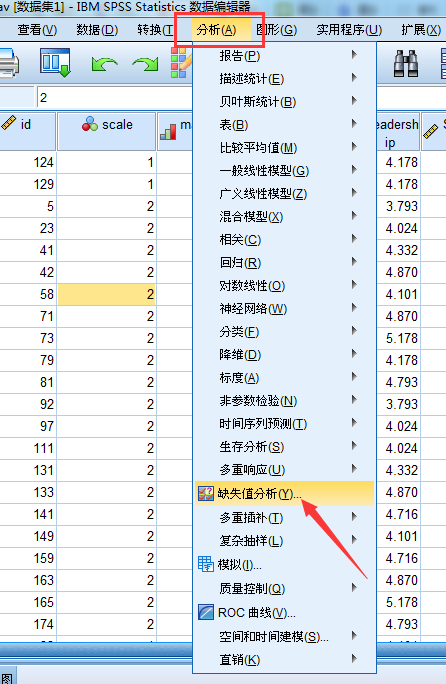Click the green undo arrow
446x684 pixels.
pos(104,64)
